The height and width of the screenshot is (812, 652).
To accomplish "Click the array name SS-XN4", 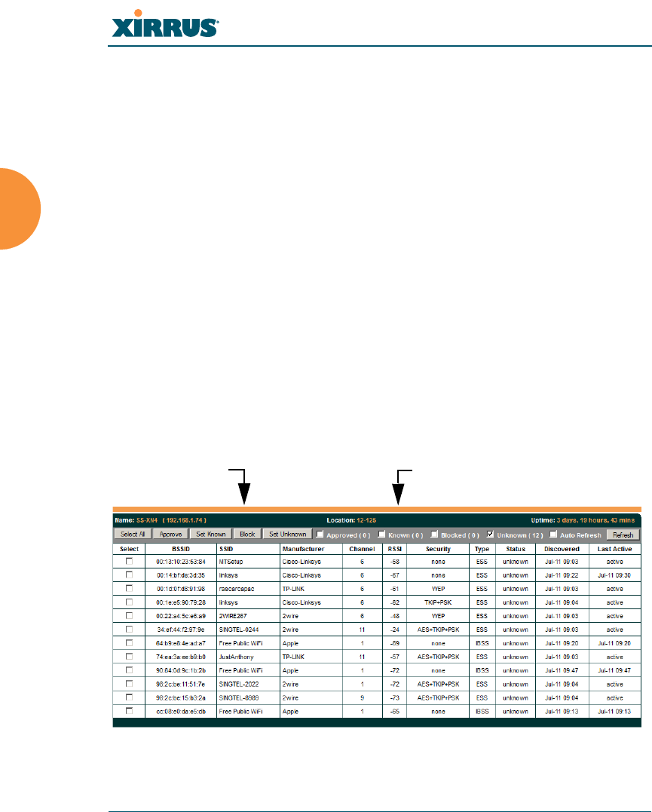I will 146,520.
